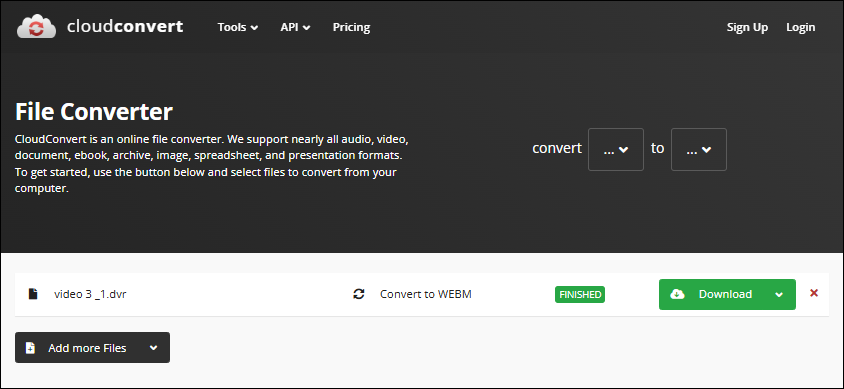Screen dimensions: 844x389
Task: Click the Sign Up link
Action: pyautogui.click(x=747, y=27)
